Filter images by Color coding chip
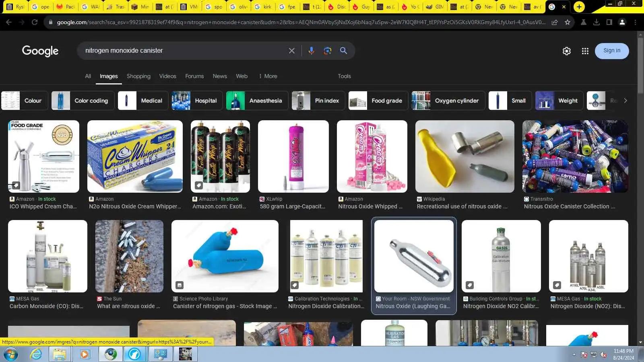Viewport: 644px width, 362px height. (83, 101)
